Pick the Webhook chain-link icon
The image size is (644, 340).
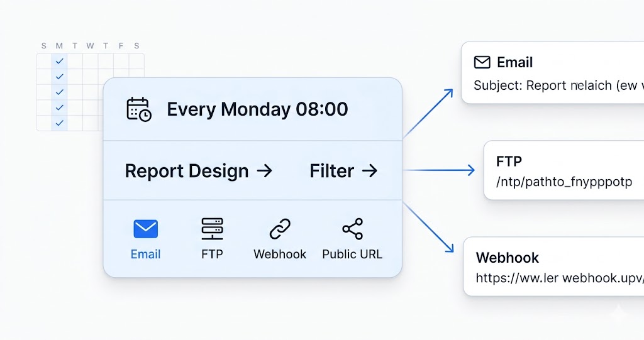point(280,229)
